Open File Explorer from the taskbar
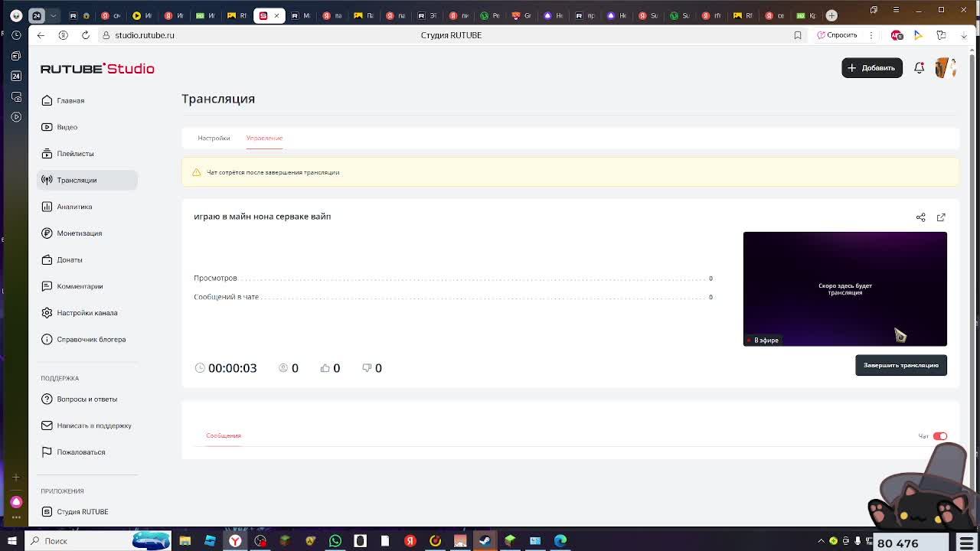 [x=185, y=541]
